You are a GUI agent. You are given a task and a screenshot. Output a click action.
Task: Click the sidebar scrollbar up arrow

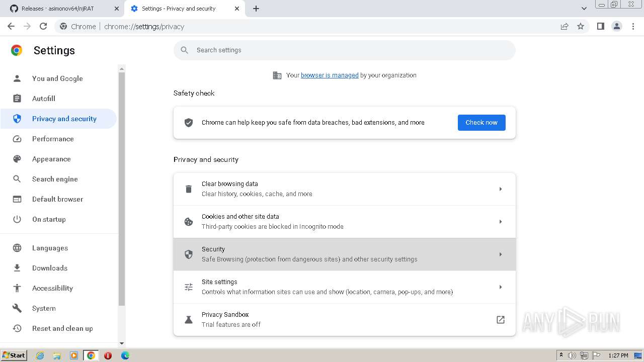(x=122, y=68)
